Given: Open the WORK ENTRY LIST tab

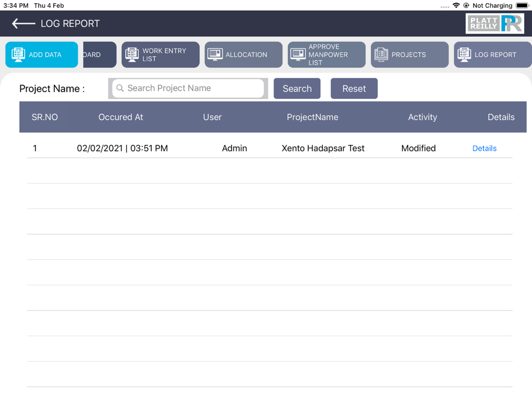Looking at the screenshot, I should [161, 55].
